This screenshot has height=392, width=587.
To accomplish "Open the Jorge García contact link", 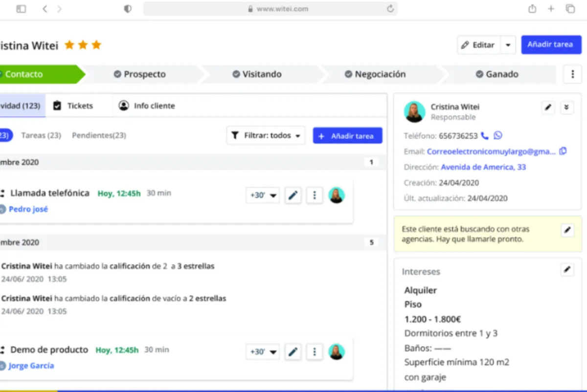I will coord(31,366).
